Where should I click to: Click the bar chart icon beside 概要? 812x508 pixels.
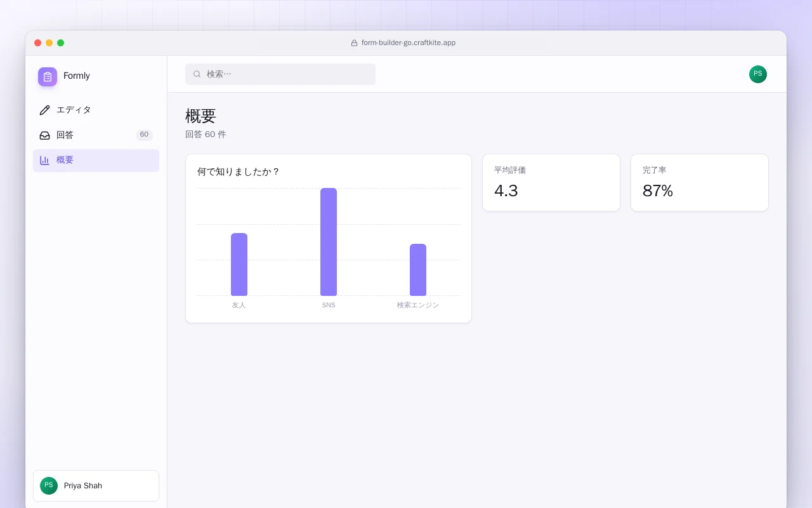44,160
